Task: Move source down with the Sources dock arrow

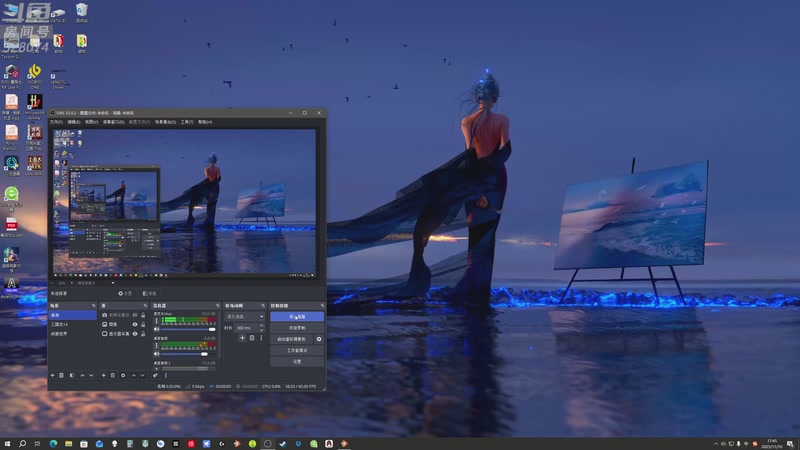Action: pyautogui.click(x=142, y=376)
